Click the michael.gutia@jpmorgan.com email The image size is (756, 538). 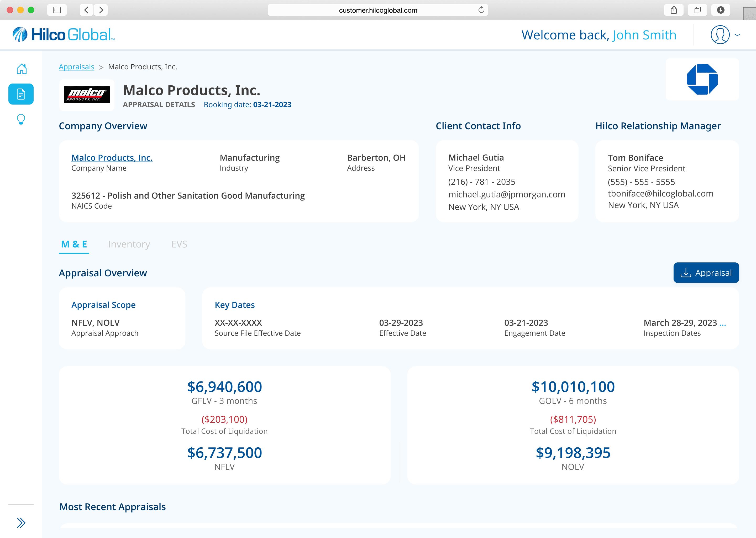pyautogui.click(x=507, y=194)
